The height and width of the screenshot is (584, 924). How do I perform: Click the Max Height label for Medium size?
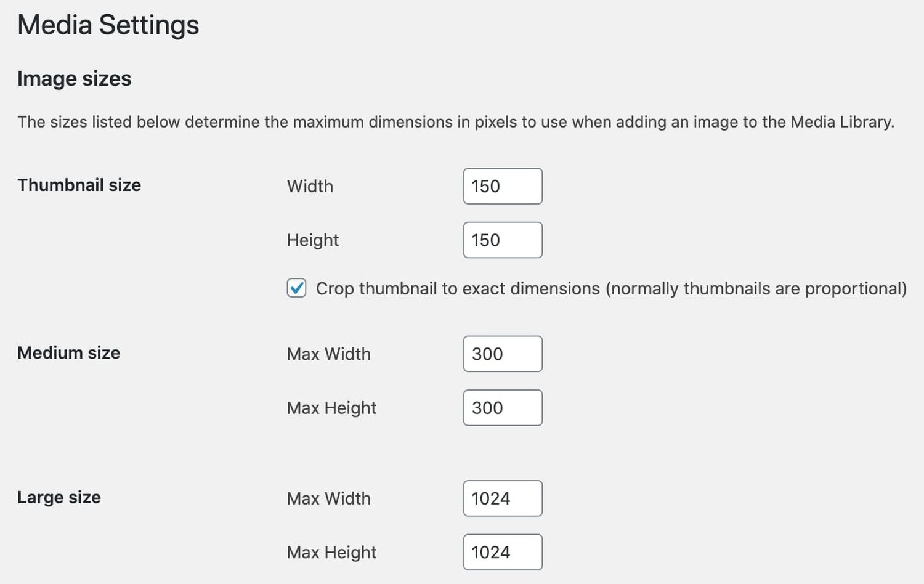(x=331, y=408)
